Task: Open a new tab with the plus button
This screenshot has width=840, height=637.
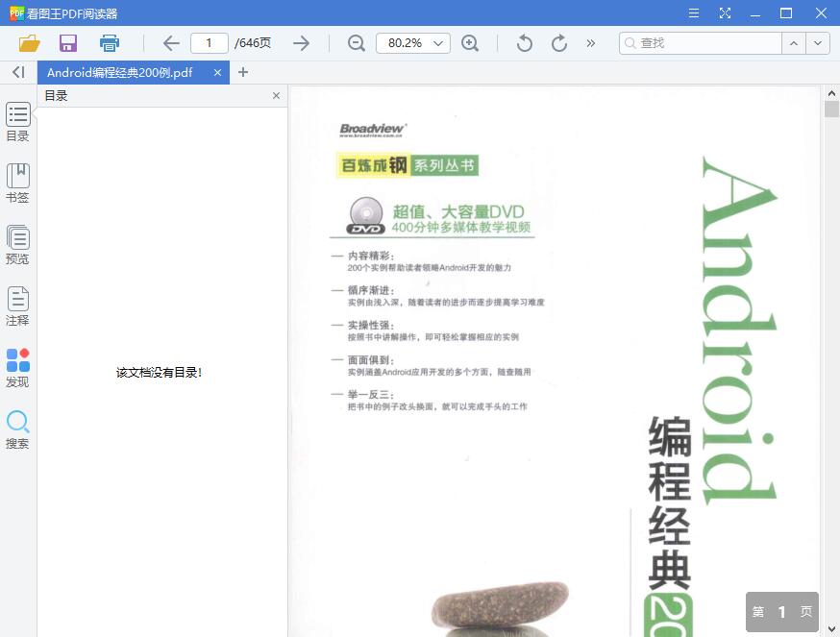Action: point(243,72)
